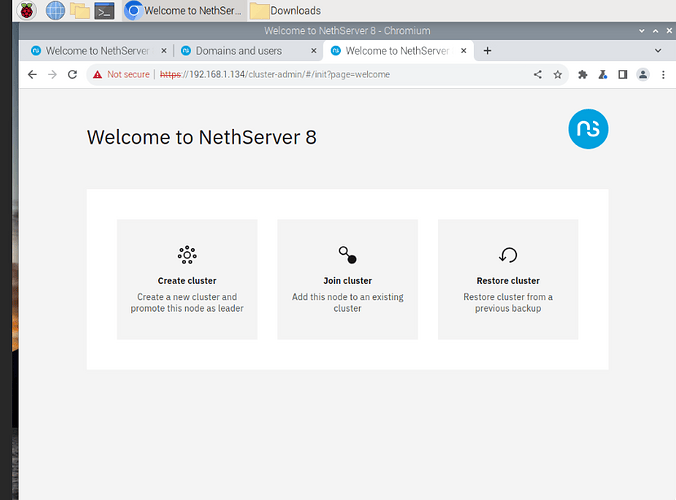The height and width of the screenshot is (500, 676).
Task: Click 'Create a new cluster and promote' description
Action: 187,303
